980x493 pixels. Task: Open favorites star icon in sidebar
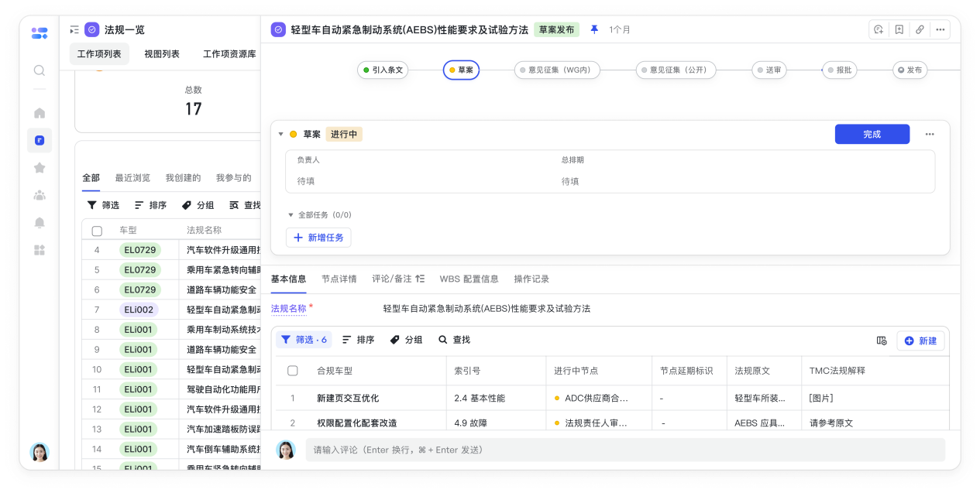(40, 167)
